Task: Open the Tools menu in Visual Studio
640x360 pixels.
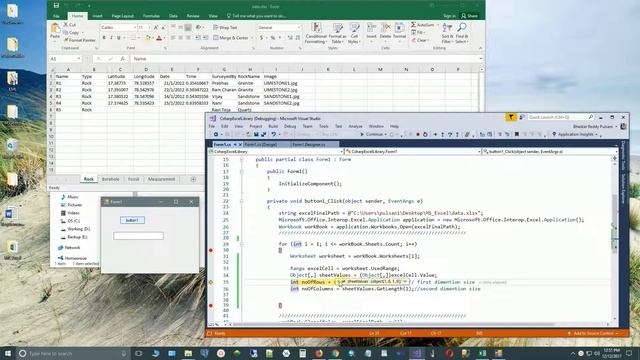Action: pos(324,127)
